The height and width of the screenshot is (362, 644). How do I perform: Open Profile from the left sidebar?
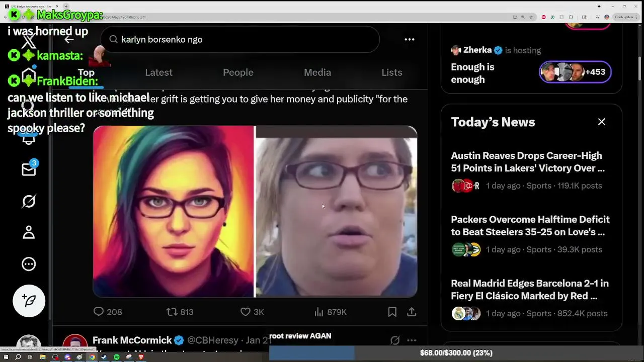pos(29,232)
